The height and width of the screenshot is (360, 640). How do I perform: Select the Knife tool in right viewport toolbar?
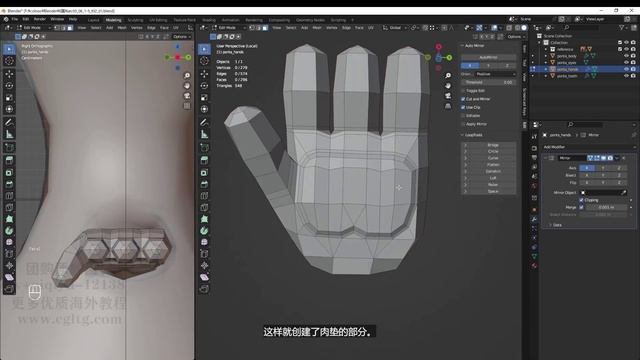(x=204, y=207)
